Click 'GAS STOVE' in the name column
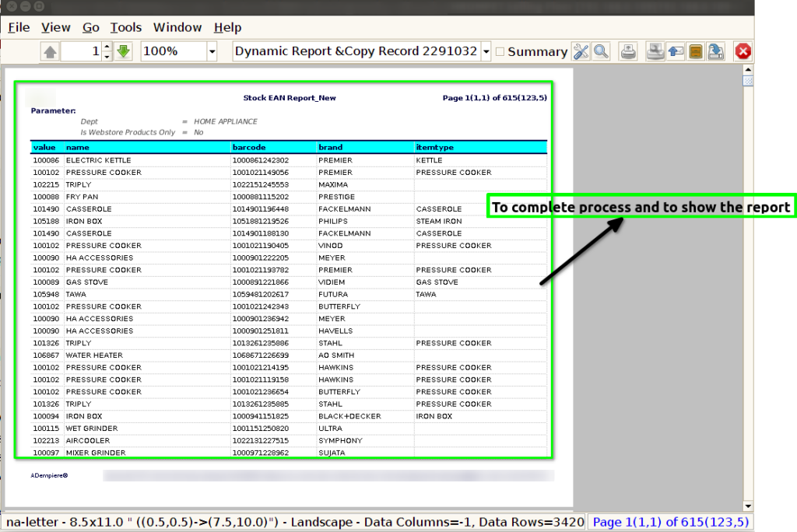This screenshot has height=532, width=797. click(x=87, y=282)
